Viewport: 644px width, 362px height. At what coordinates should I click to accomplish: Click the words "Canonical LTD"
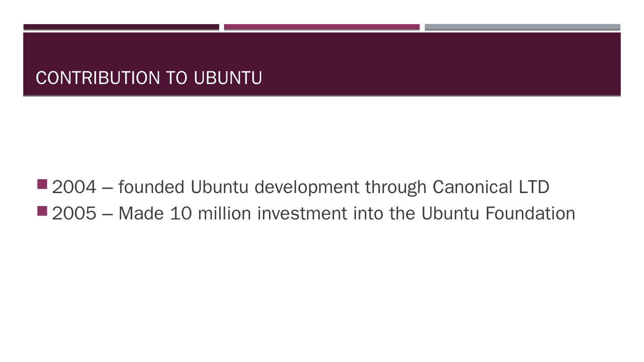(x=491, y=187)
